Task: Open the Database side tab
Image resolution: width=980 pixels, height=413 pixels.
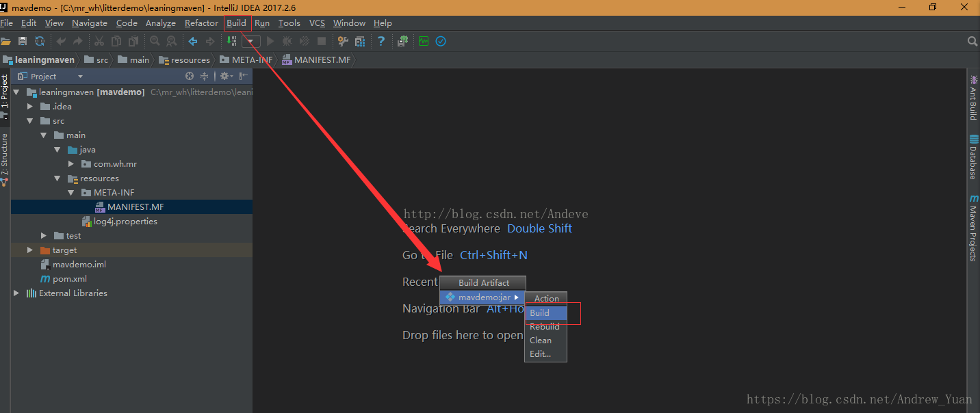Action: (973, 157)
